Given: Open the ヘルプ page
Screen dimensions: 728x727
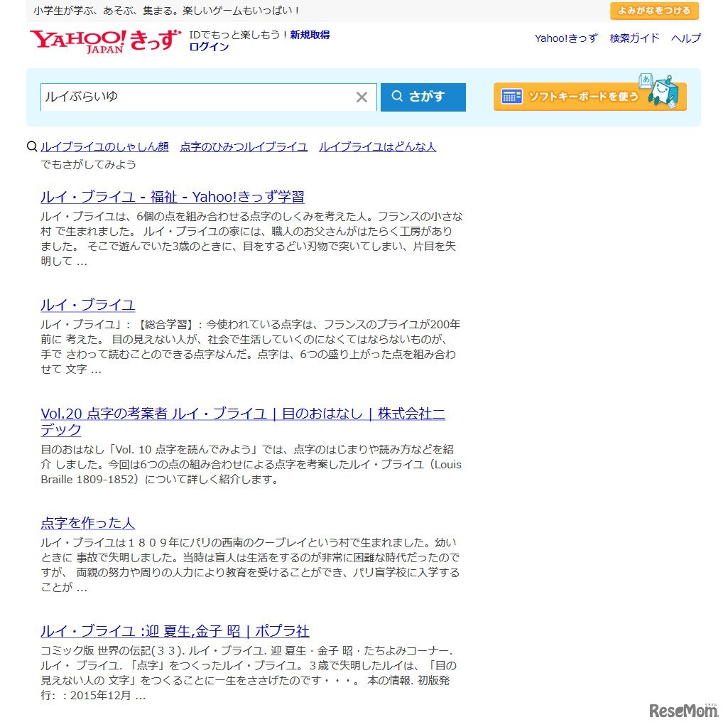Looking at the screenshot, I should click(685, 39).
